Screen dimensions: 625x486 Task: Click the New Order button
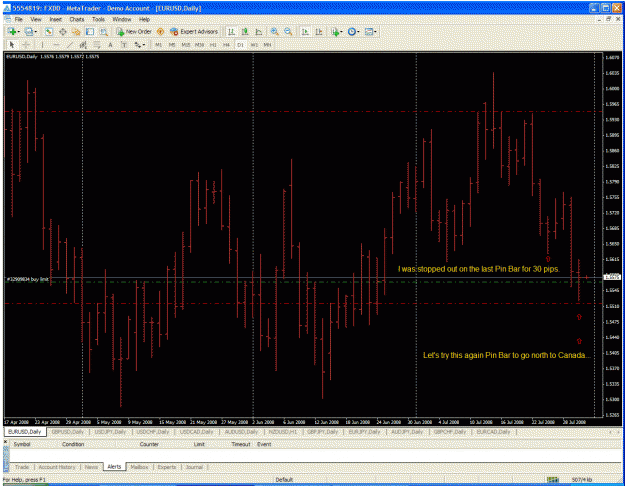pos(134,31)
